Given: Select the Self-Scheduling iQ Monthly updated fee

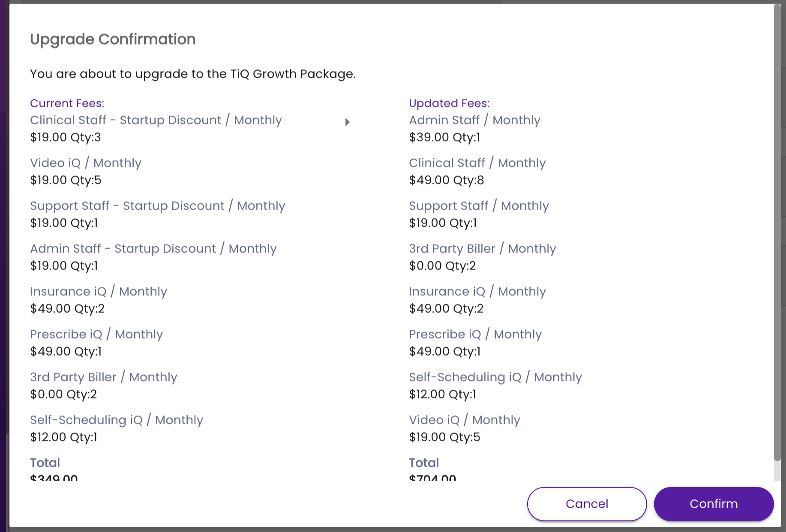Looking at the screenshot, I should (x=495, y=377).
